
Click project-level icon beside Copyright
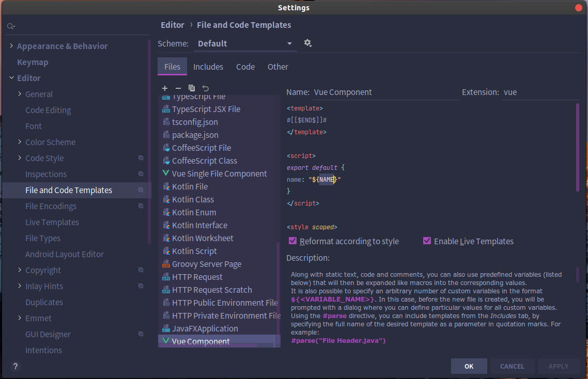[x=141, y=270]
